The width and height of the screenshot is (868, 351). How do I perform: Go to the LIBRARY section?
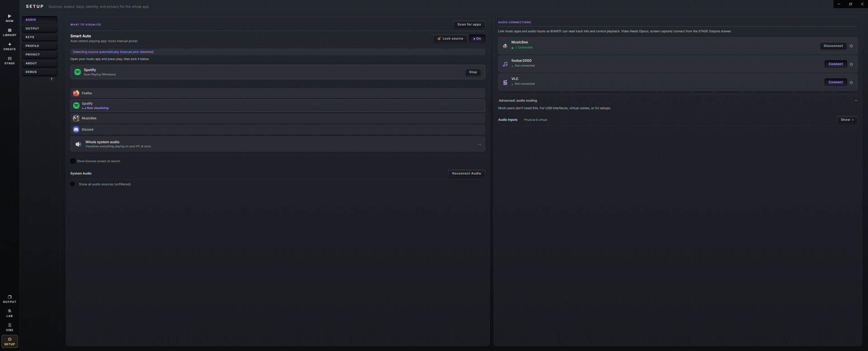tap(9, 32)
